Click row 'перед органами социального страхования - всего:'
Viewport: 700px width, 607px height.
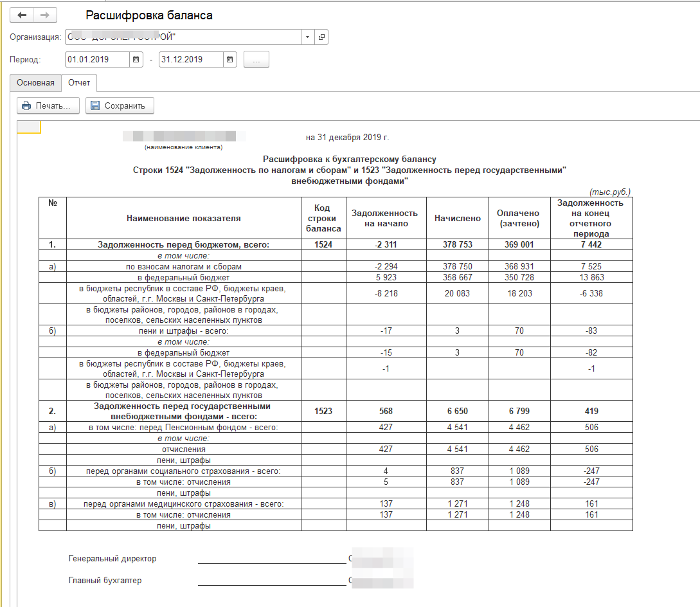(183, 471)
